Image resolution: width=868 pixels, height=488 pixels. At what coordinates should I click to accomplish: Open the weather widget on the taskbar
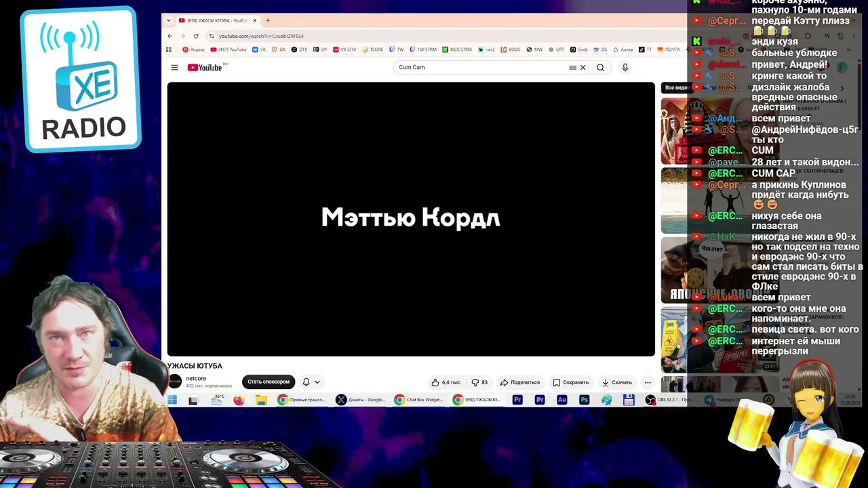(x=218, y=399)
